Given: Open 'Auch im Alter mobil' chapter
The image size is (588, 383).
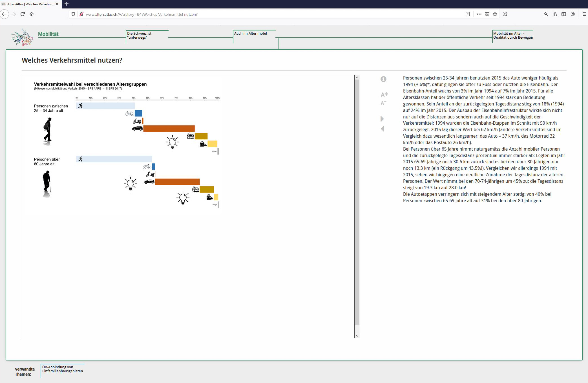Looking at the screenshot, I should click(250, 34).
